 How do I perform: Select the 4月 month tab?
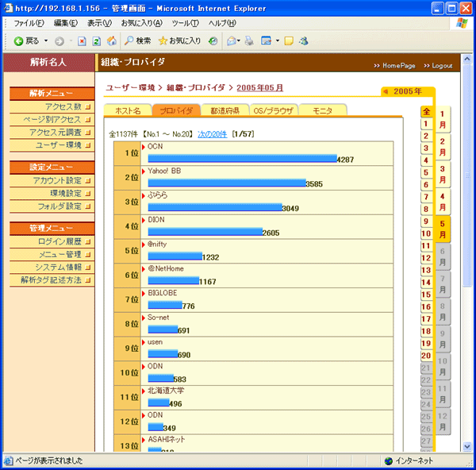(443, 202)
